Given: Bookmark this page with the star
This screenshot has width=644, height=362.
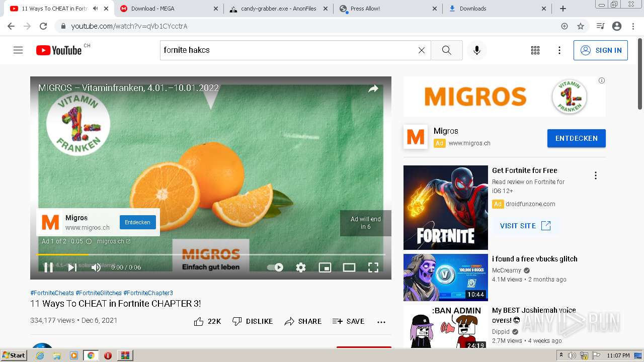Looking at the screenshot, I should click(581, 26).
